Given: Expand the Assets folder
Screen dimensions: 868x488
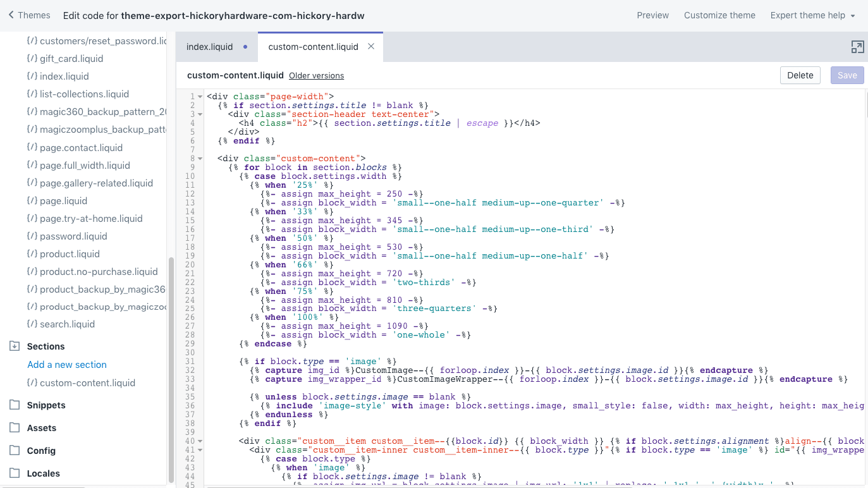Looking at the screenshot, I should click(42, 428).
